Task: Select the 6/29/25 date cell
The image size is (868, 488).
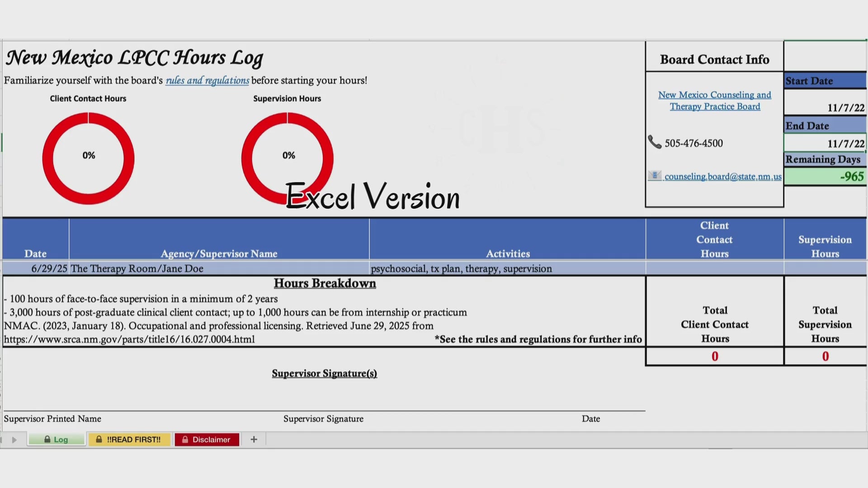Action: click(x=36, y=268)
